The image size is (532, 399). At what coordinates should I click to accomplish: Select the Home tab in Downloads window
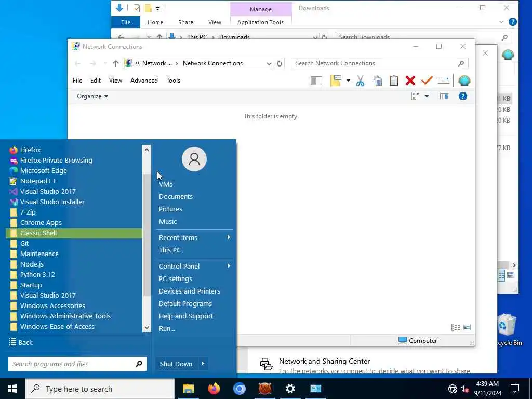pyautogui.click(x=155, y=22)
